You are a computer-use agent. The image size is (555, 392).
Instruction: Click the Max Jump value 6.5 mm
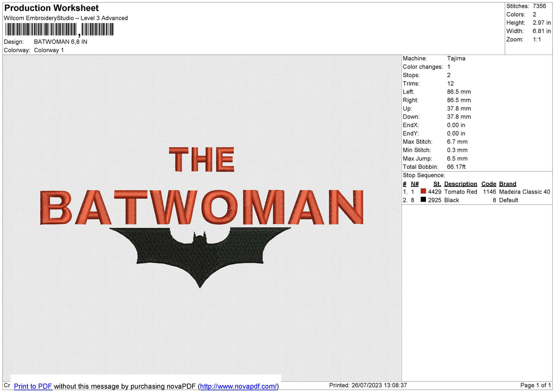[457, 158]
